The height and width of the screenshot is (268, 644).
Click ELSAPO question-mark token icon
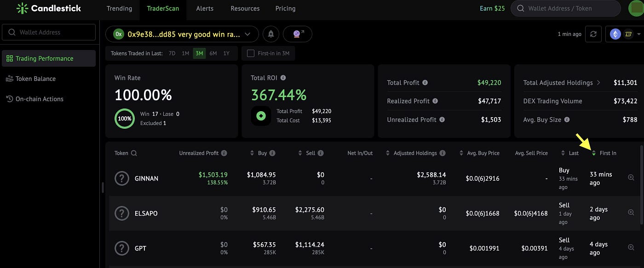[x=121, y=213]
